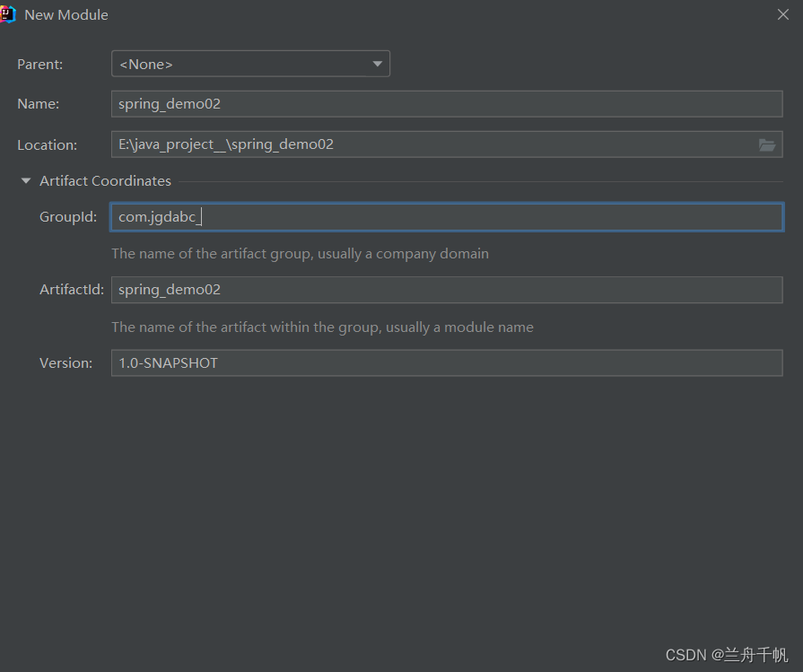Click hint text 'usually a company domain'
This screenshot has height=672, width=803.
pos(403,254)
